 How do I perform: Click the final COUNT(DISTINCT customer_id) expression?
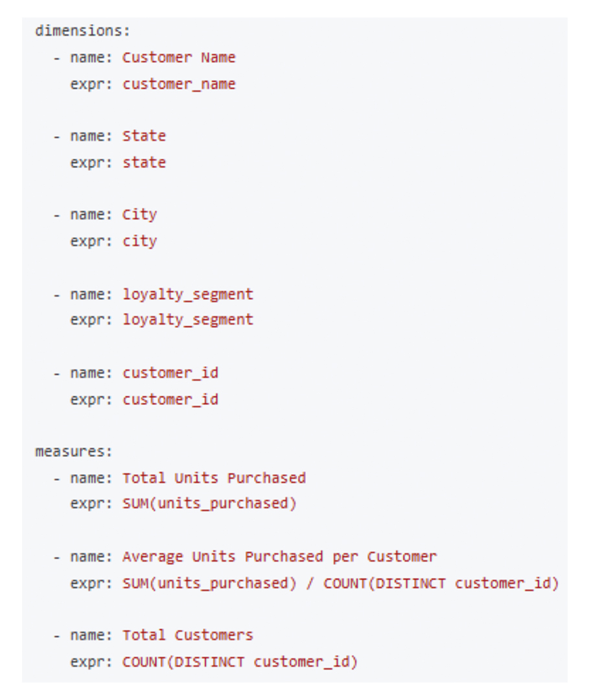(240, 662)
